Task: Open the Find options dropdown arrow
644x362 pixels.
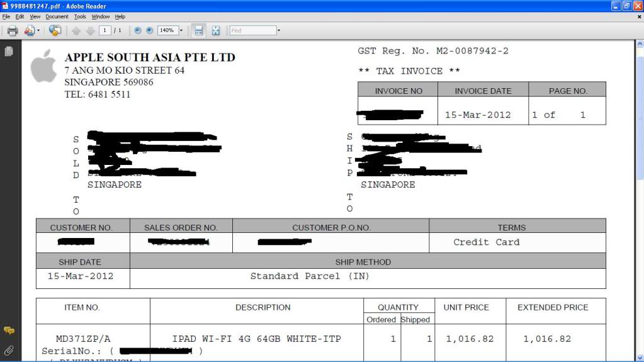Action: click(x=279, y=30)
